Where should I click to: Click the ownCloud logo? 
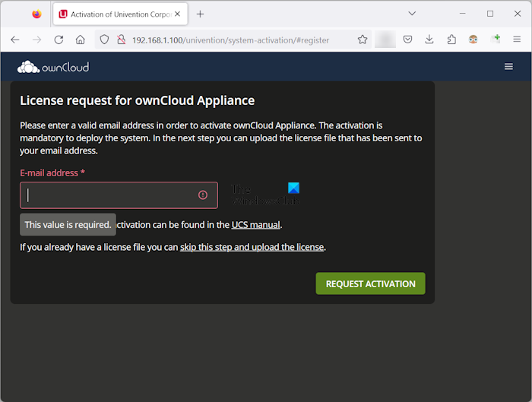(53, 67)
